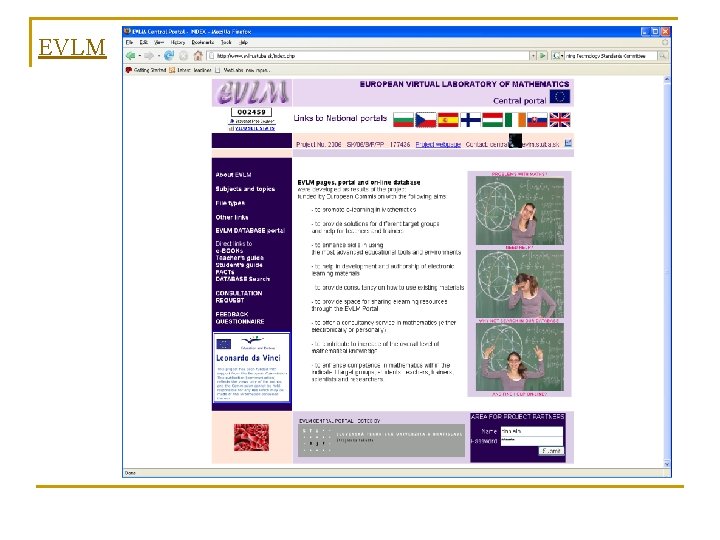Click the EVLM logo banner
This screenshot has height=540, width=720.
click(x=252, y=92)
